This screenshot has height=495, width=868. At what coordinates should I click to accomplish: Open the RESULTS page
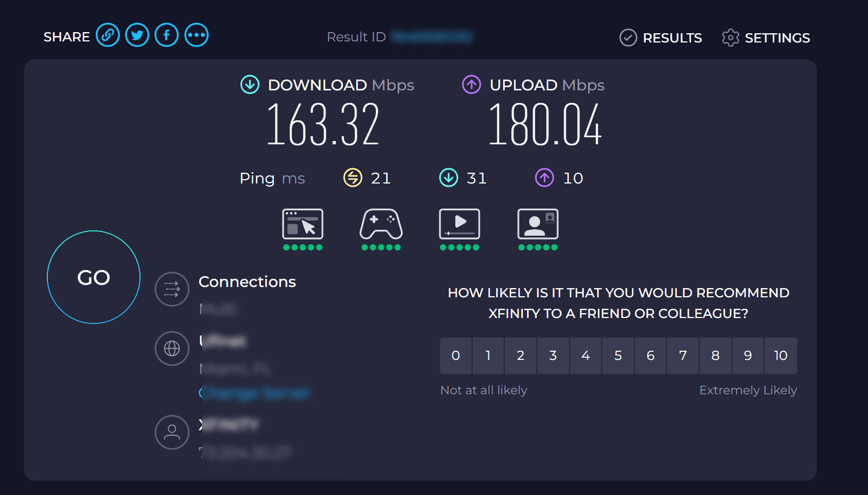tap(661, 38)
